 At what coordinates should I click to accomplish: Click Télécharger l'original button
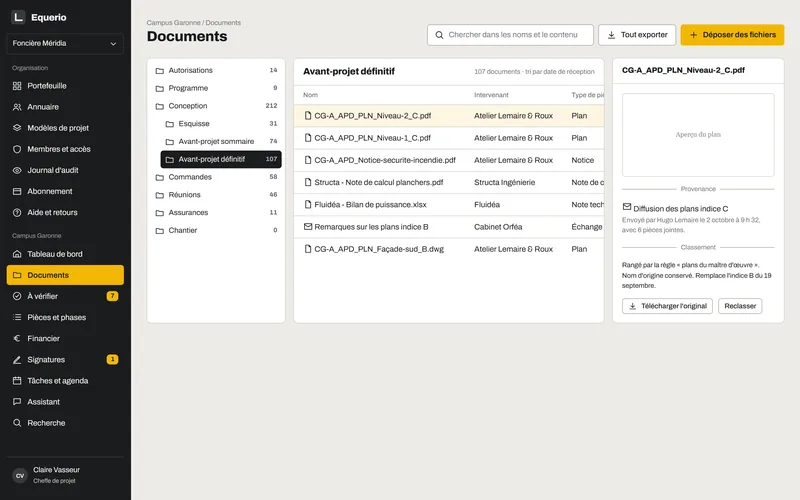point(667,306)
